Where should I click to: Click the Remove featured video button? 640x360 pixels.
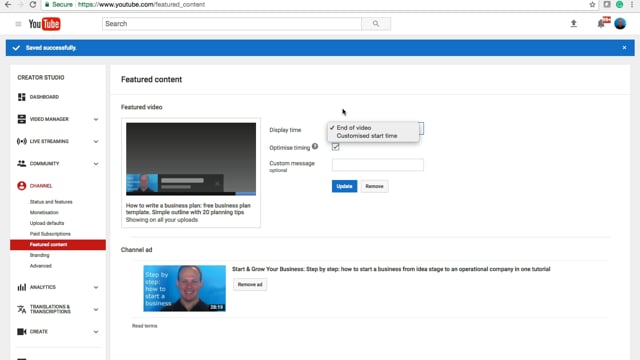[374, 186]
